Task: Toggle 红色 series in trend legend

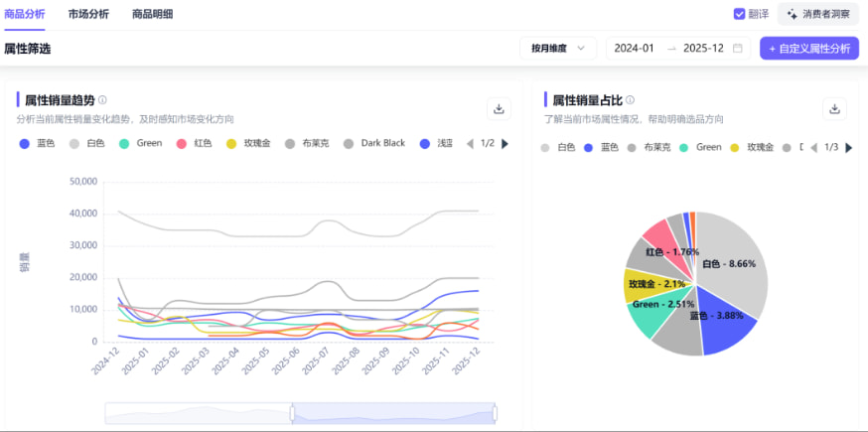Action: click(194, 143)
